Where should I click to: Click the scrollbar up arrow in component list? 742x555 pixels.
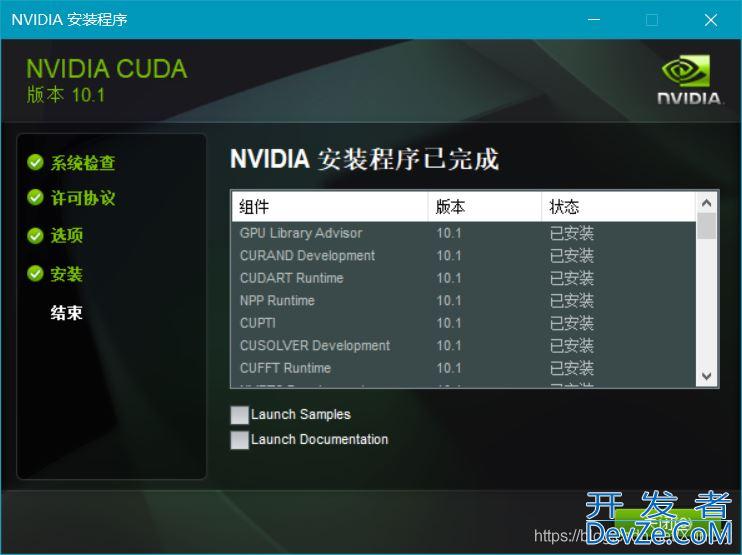coord(707,203)
